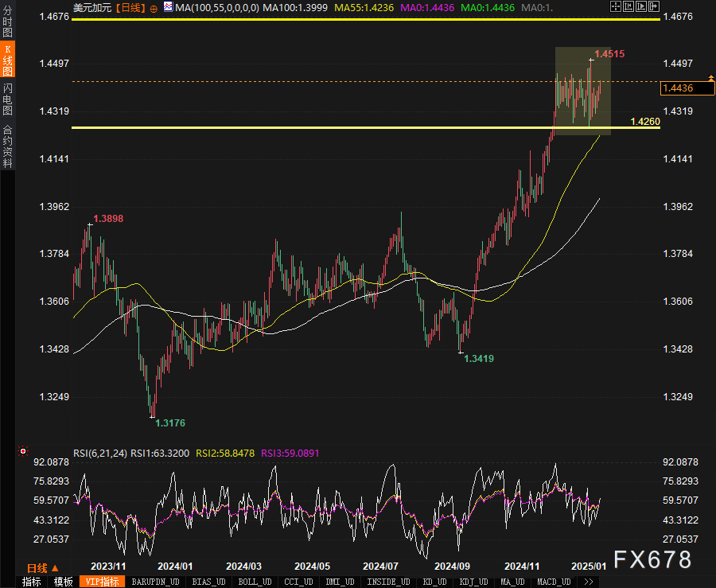Open the 合约资料 side tab
716x588 pixels.
7,146
